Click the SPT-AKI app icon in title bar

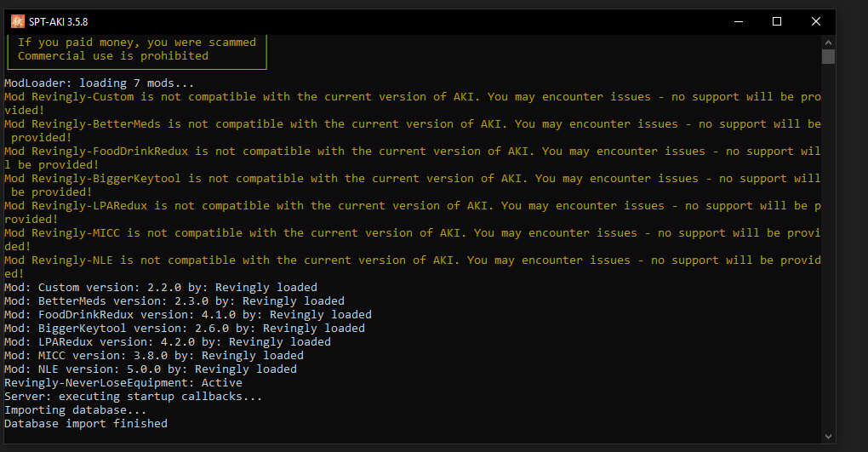[x=18, y=21]
